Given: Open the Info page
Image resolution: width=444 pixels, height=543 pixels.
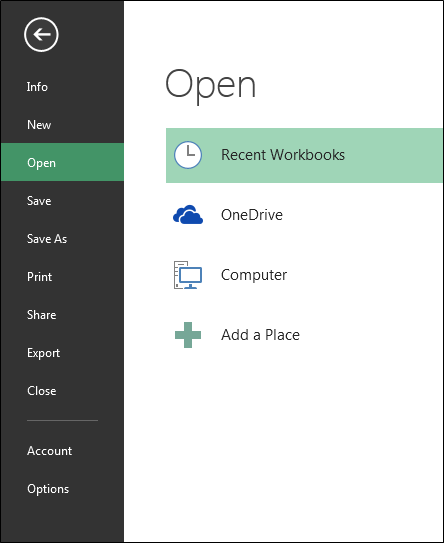Looking at the screenshot, I should (37, 87).
